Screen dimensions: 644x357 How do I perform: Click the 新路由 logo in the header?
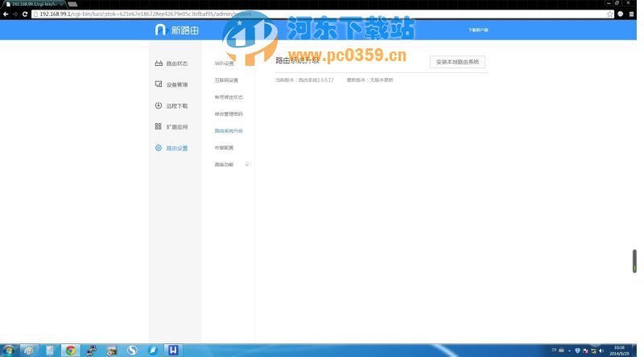(x=177, y=30)
